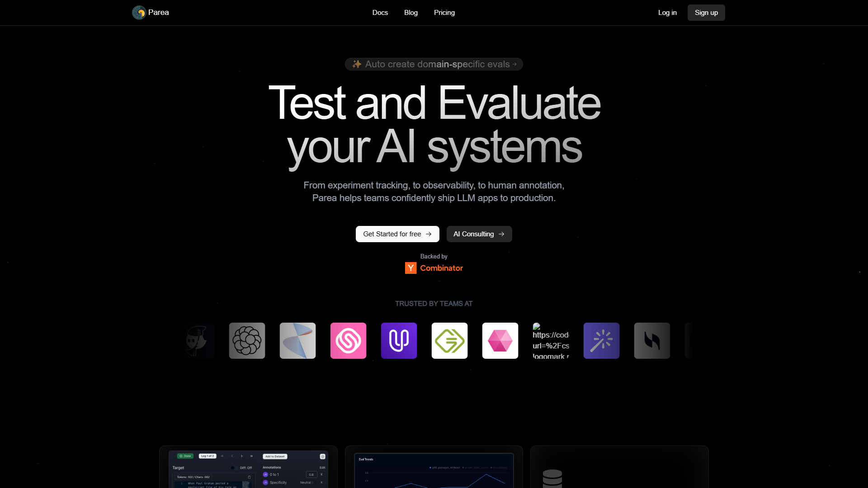Click the blue swoosh company logo

298,341
